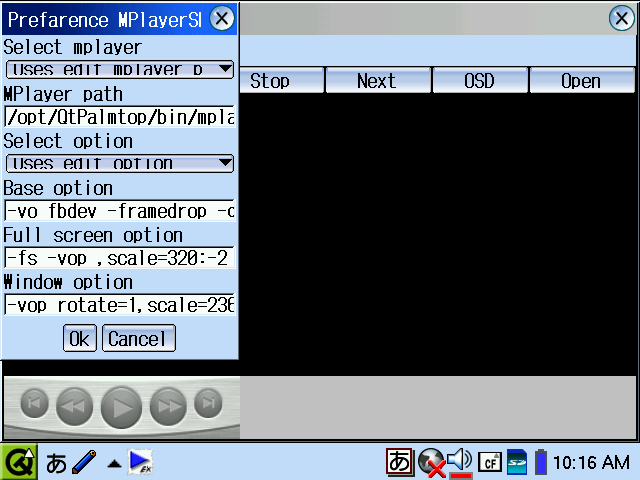Confirm preferences with Ok button
The width and height of the screenshot is (640, 480).
80,338
